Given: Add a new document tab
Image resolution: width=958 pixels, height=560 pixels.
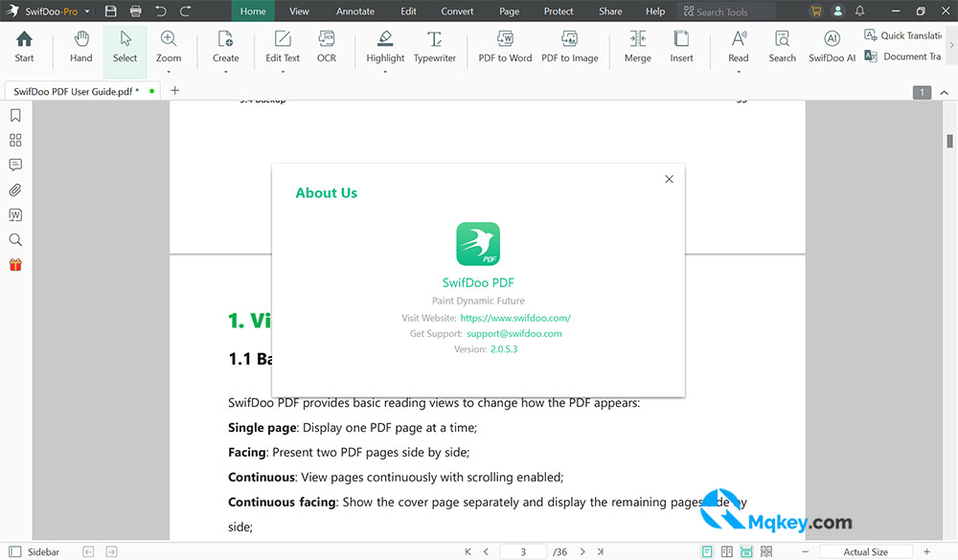Looking at the screenshot, I should pos(174,90).
